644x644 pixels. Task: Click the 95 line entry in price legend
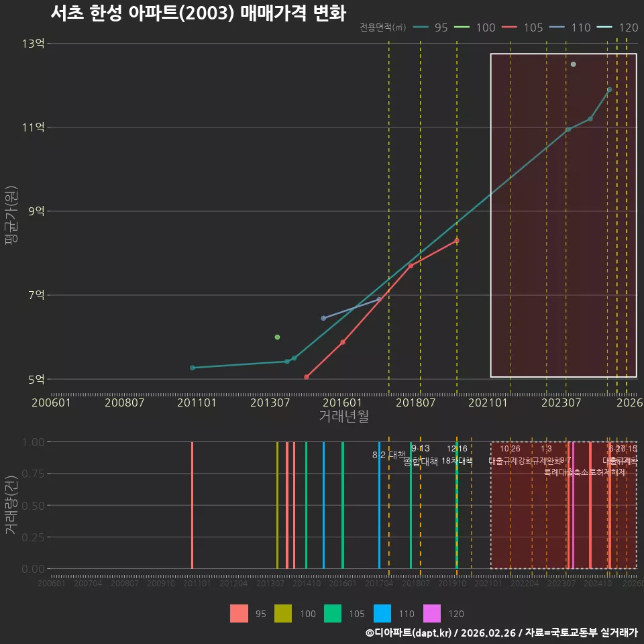click(x=430, y=28)
